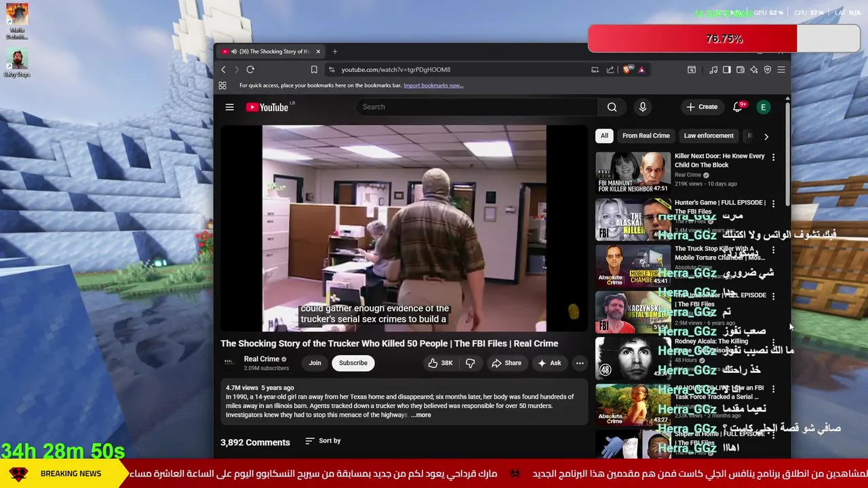Open the YouTube guide hamburger menu

tap(230, 107)
